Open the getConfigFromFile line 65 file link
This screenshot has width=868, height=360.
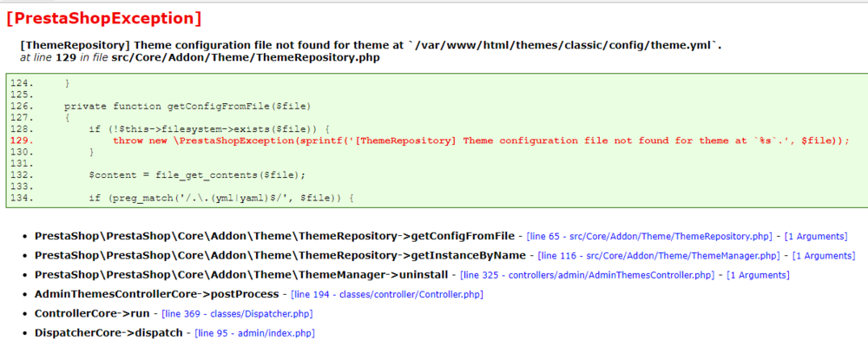tap(648, 237)
